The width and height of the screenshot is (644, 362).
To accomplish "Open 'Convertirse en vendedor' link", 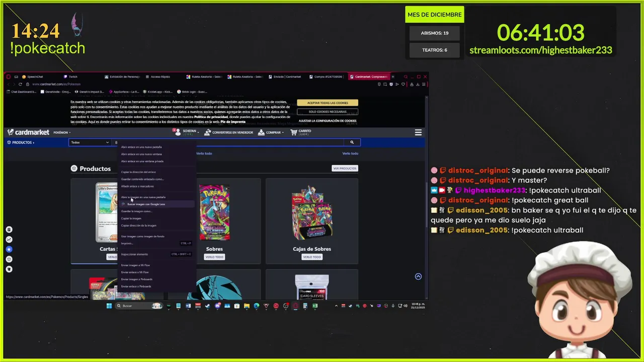I will (228, 132).
